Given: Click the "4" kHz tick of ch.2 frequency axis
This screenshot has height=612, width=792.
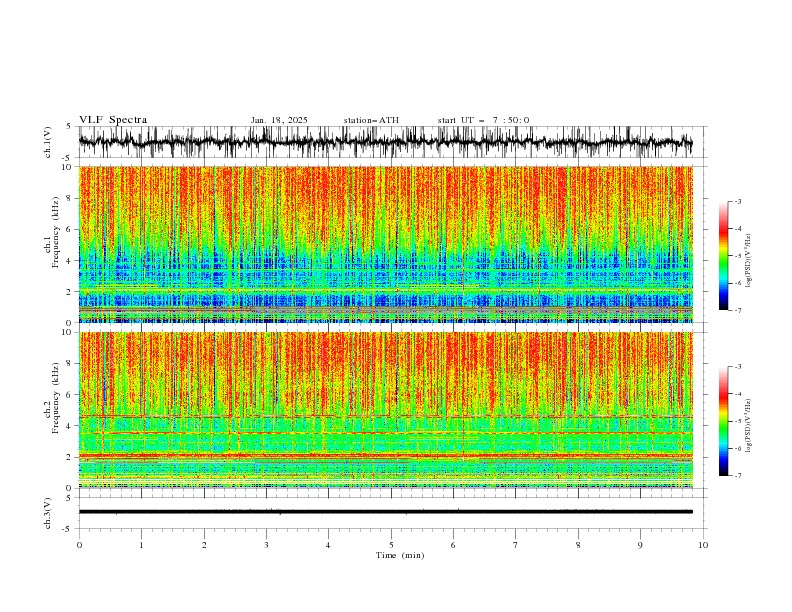Looking at the screenshot, I should (x=70, y=426).
